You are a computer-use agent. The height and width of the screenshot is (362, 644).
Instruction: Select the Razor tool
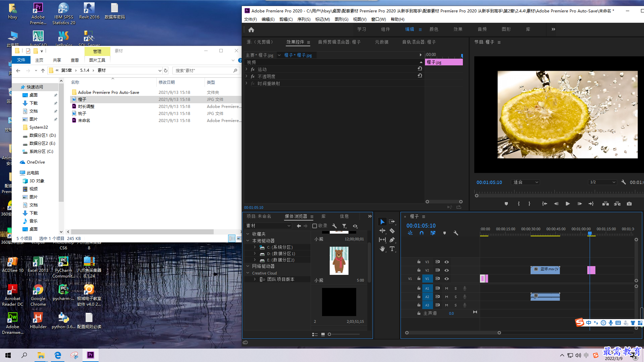click(392, 231)
